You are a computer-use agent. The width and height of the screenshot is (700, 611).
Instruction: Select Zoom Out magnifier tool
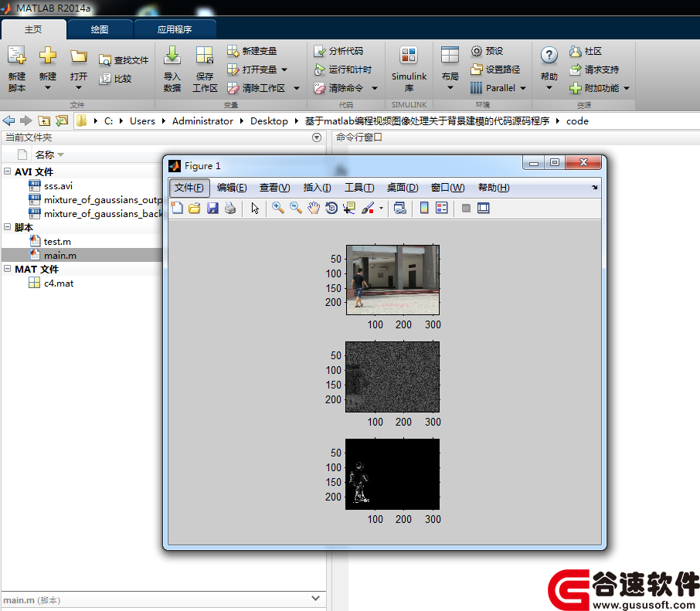296,208
